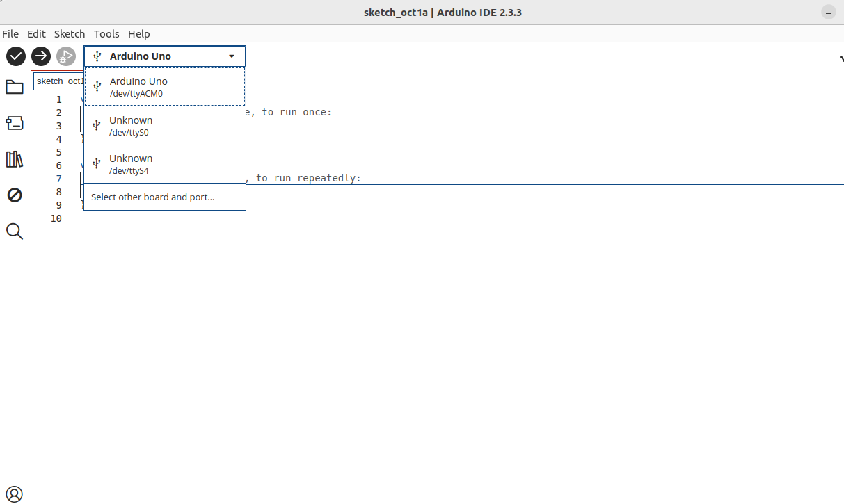Open the Boards Manager sidebar icon
Image resolution: width=844 pixels, height=504 pixels.
coord(15,123)
